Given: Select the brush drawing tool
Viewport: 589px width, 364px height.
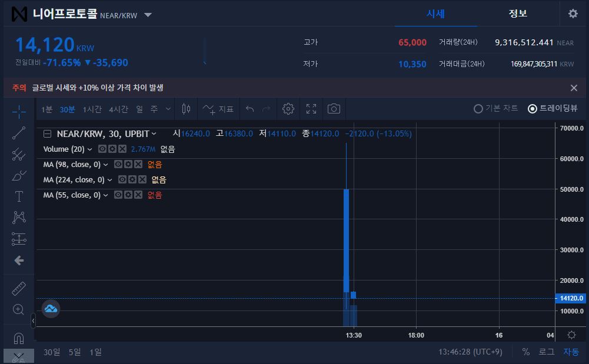Looking at the screenshot, I should pyautogui.click(x=19, y=175).
